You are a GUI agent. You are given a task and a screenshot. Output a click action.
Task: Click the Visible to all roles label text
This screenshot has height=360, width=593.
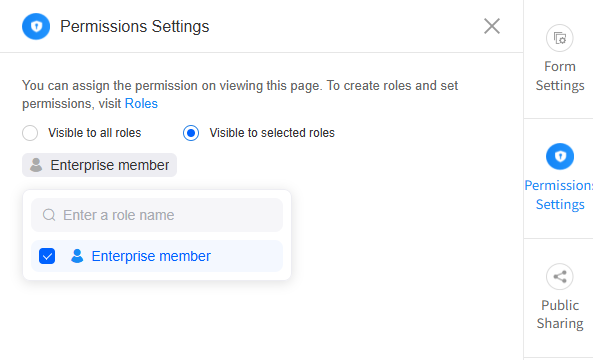coord(95,133)
